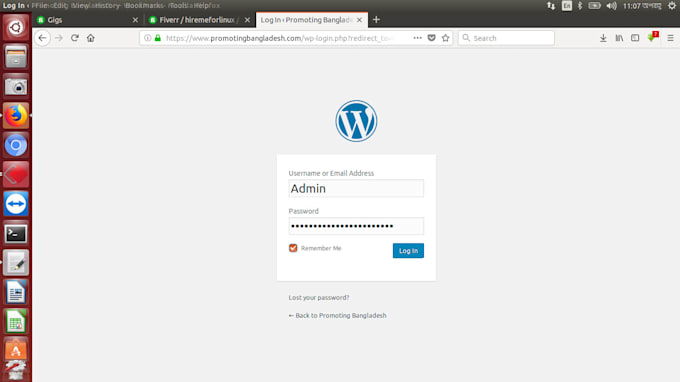Image resolution: width=680 pixels, height=382 pixels.
Task: Launch the red diamond app in dock
Action: [16, 175]
